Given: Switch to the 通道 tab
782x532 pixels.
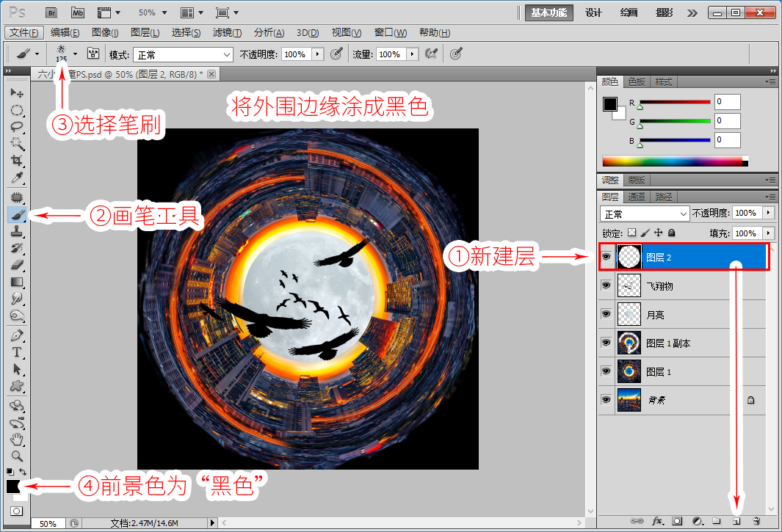Looking at the screenshot, I should (x=637, y=197).
